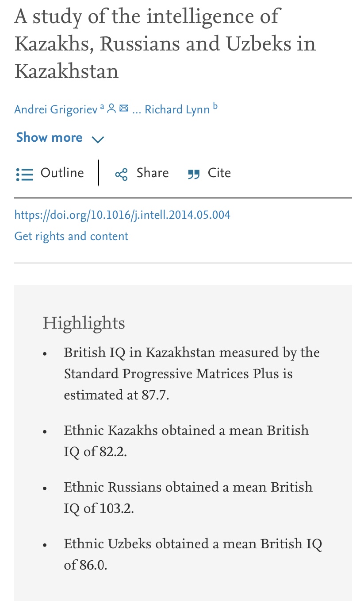Tap the Outline bulleted-list icon
The height and width of the screenshot is (601, 364).
pos(25,174)
